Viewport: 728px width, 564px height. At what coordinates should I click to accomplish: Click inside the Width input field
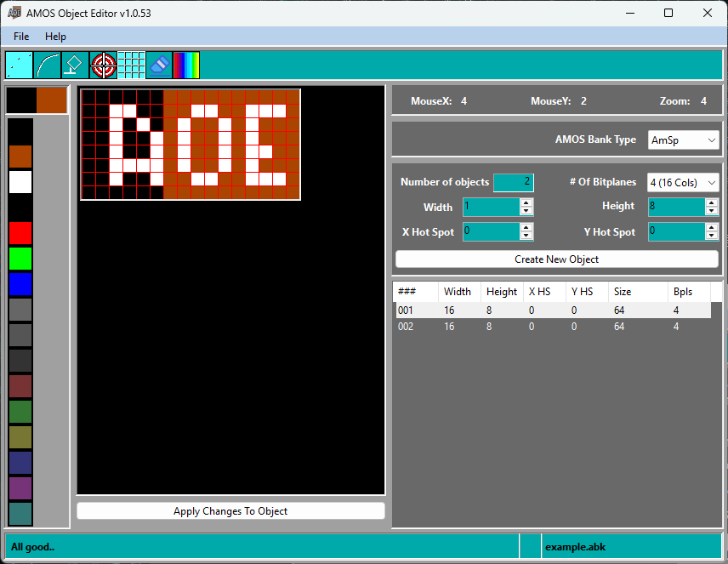492,207
